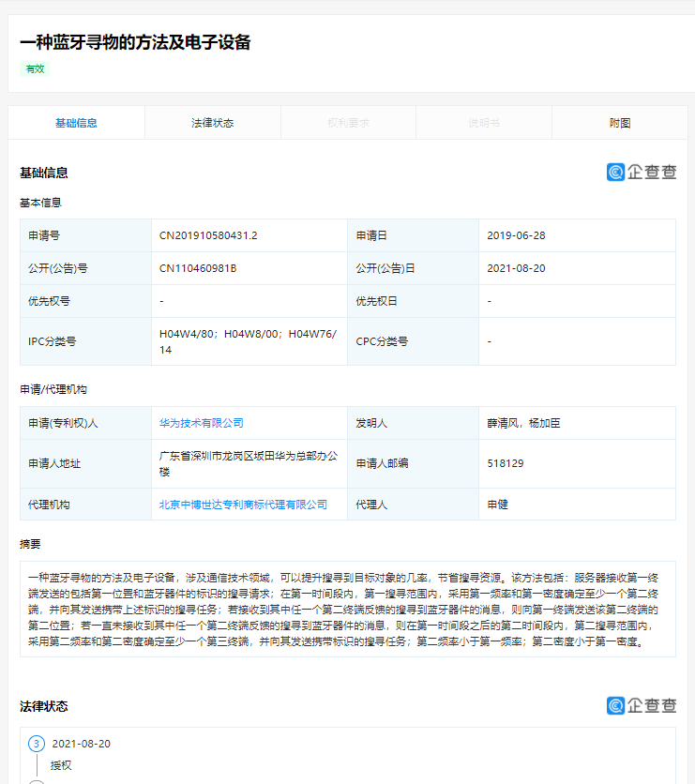Click the applicant postal code 518129
The width and height of the screenshot is (695, 784).
(x=506, y=463)
